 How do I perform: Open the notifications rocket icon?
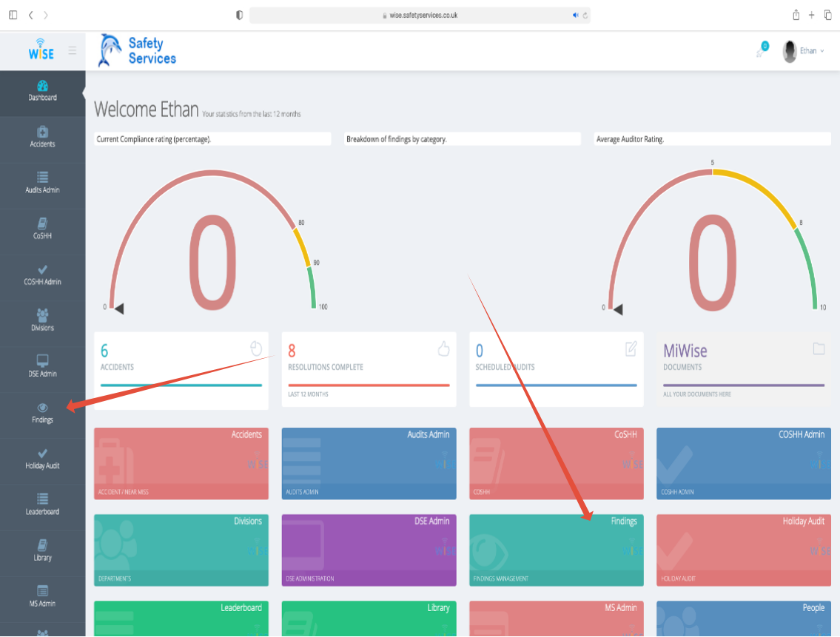coord(762,50)
